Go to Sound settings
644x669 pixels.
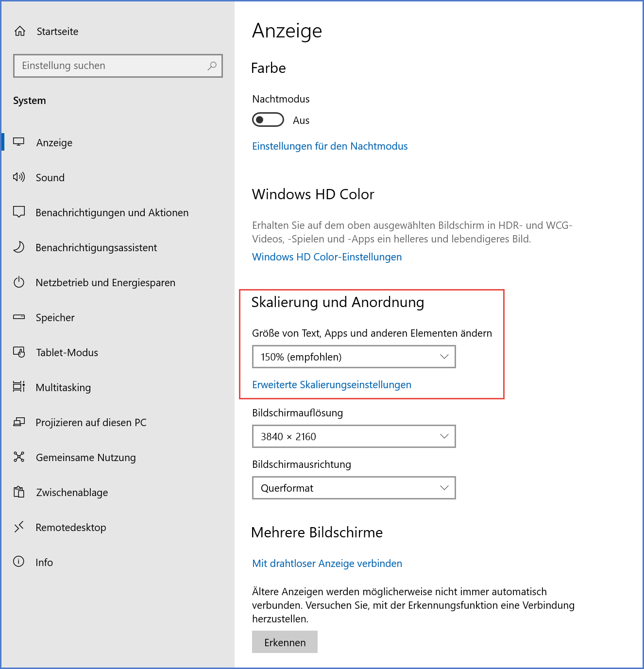pos(50,178)
